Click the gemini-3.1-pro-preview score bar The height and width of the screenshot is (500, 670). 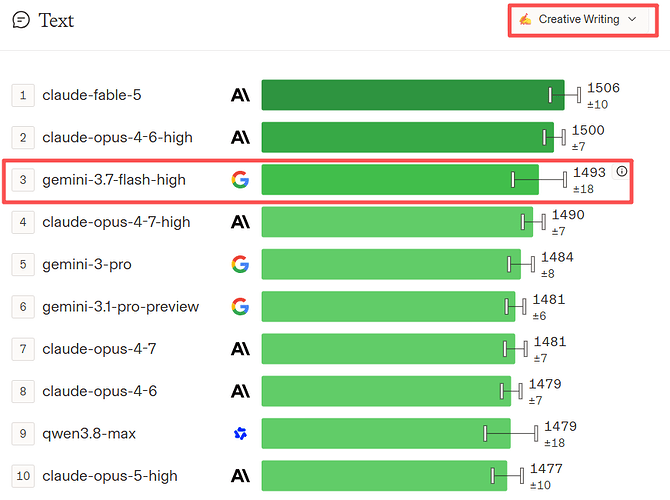388,306
